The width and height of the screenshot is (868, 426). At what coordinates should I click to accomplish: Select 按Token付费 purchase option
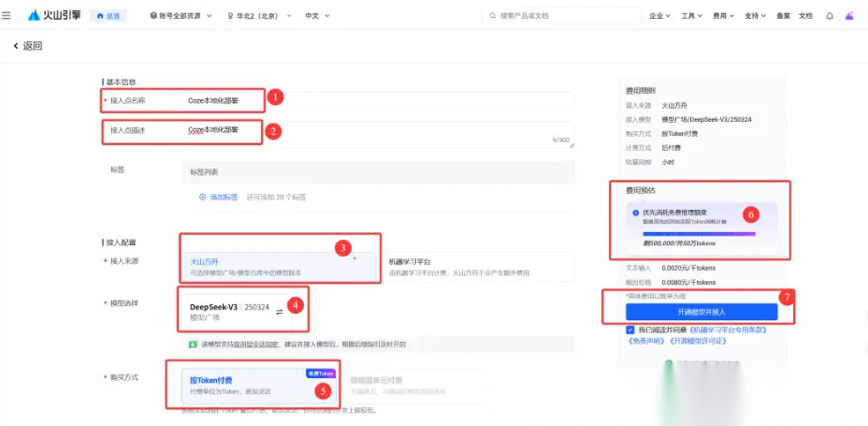click(x=259, y=385)
